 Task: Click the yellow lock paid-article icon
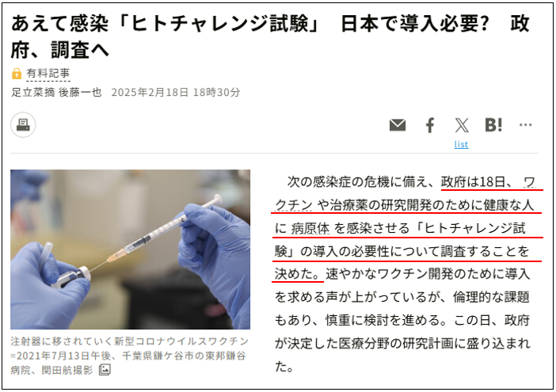[17, 74]
